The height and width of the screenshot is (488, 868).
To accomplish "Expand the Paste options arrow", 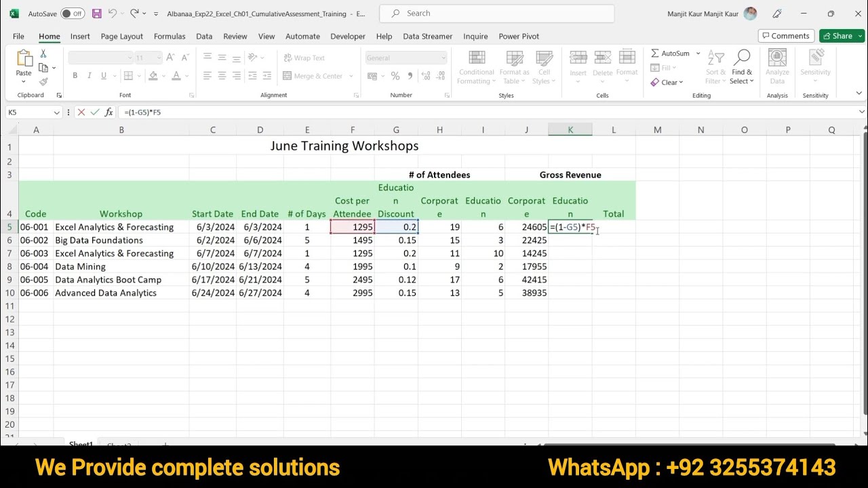I will [x=24, y=82].
